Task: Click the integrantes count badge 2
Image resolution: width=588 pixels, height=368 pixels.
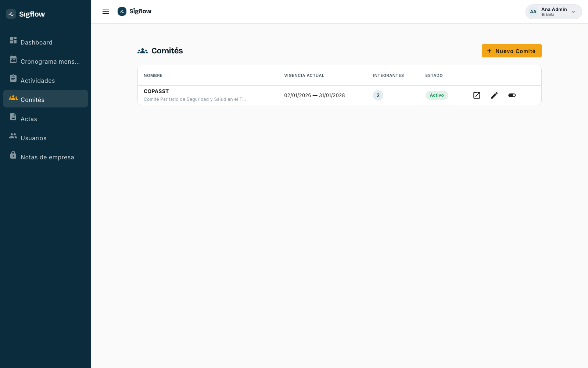Action: tap(378, 95)
